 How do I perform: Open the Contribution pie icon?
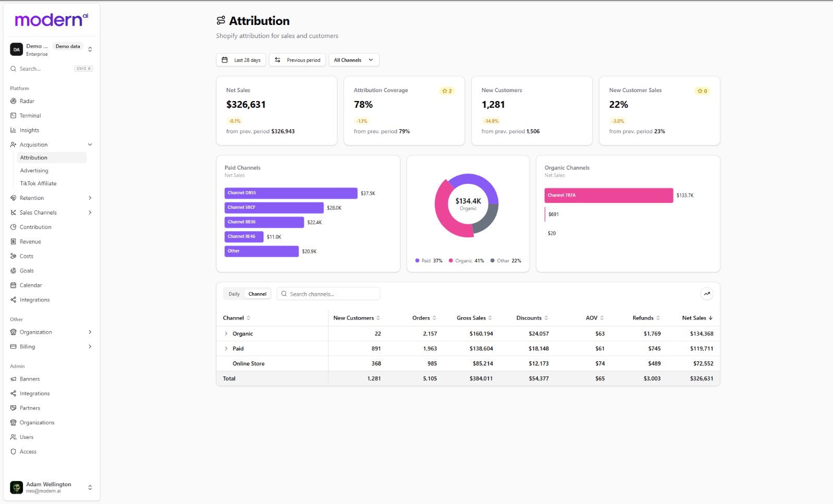(x=13, y=227)
